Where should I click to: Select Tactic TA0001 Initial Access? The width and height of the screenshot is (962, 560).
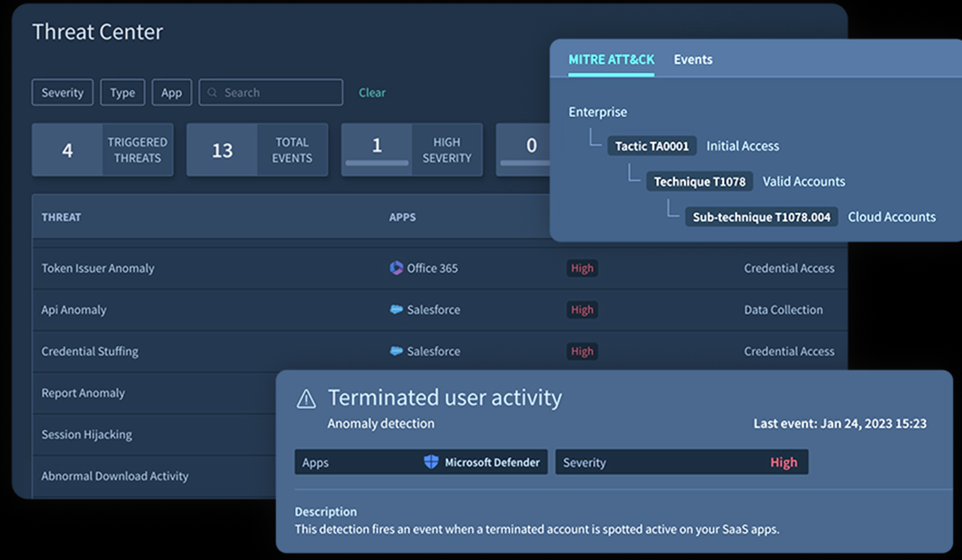651,145
